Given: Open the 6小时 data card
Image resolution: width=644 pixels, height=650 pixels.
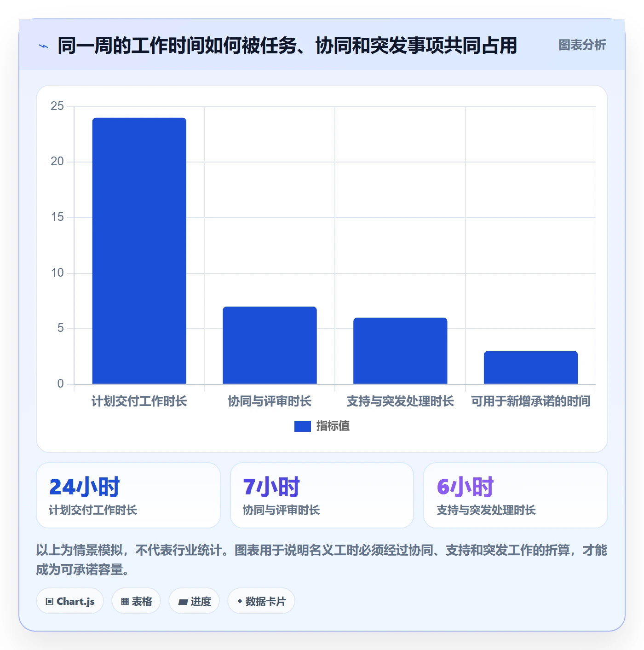Looking at the screenshot, I should click(516, 495).
